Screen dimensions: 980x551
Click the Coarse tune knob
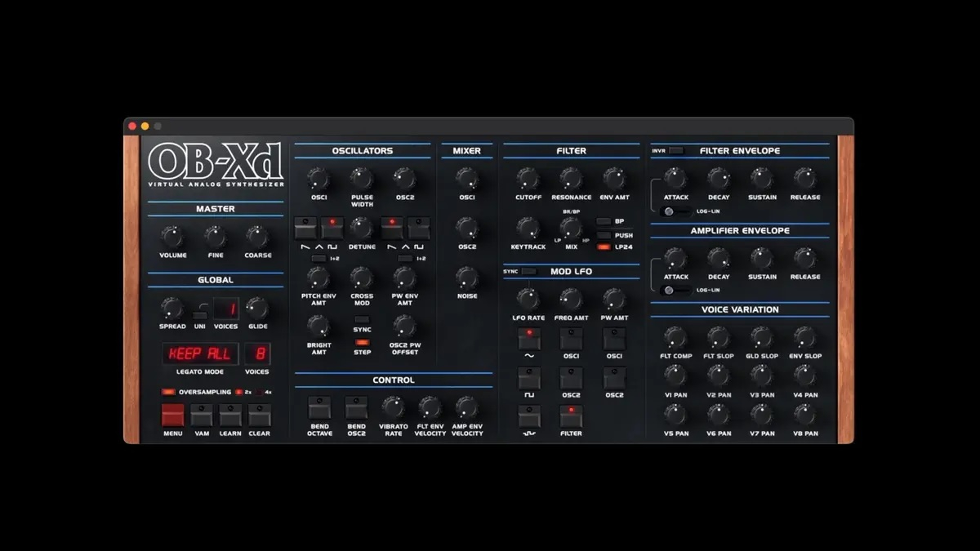[257, 238]
